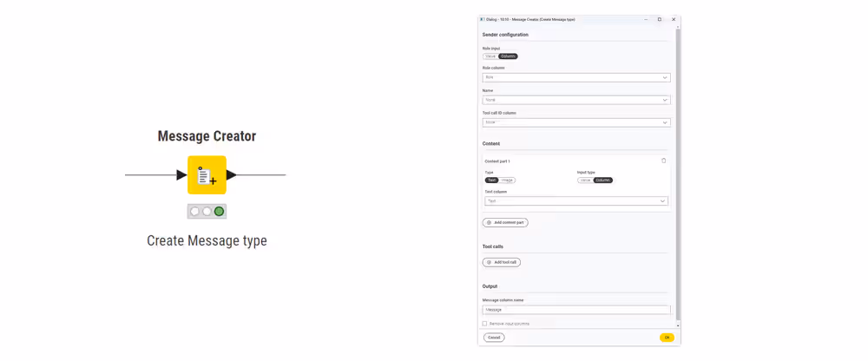868x361 pixels.
Task: Click the node's output port triangle
Action: [232, 175]
